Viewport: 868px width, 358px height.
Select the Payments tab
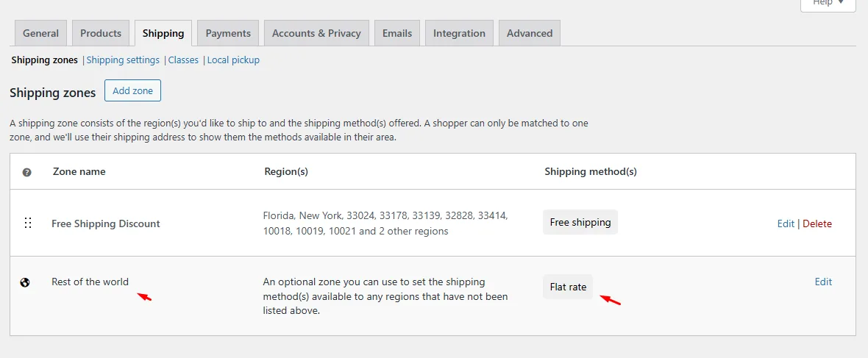228,33
